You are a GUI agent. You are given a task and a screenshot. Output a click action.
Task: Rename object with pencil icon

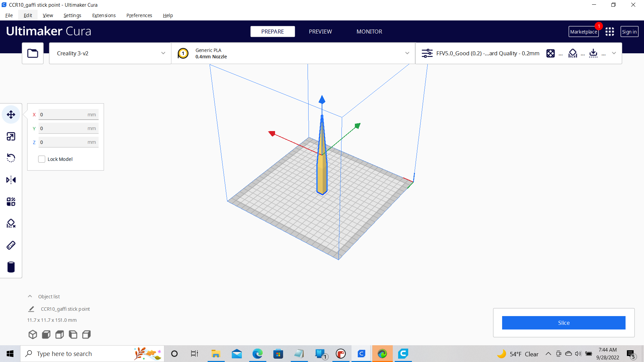coord(31,309)
